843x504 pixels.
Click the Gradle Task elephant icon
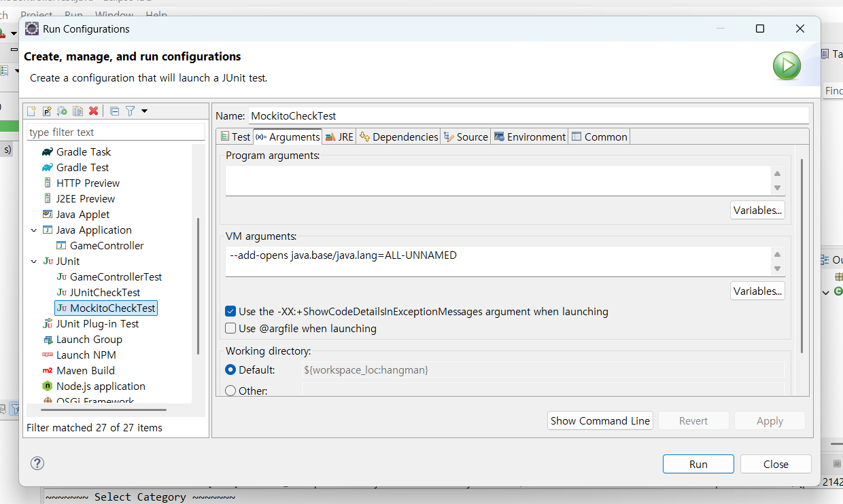click(47, 151)
